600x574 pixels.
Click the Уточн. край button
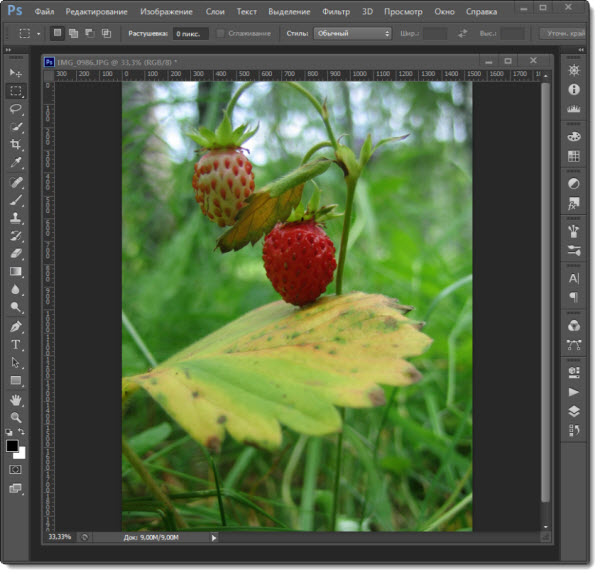pyautogui.click(x=567, y=33)
